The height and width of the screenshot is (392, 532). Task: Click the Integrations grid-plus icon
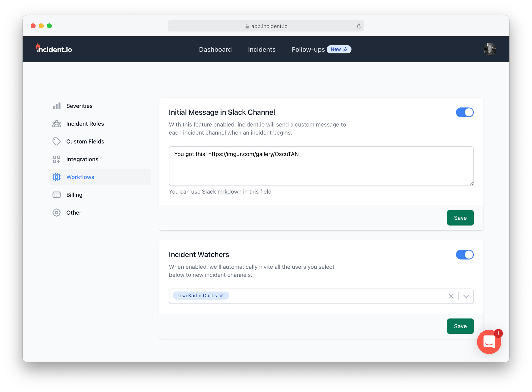[x=56, y=159]
